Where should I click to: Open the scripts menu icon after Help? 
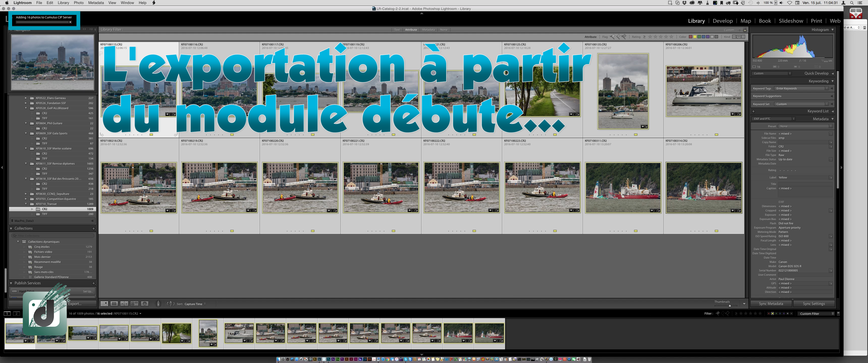(x=154, y=3)
